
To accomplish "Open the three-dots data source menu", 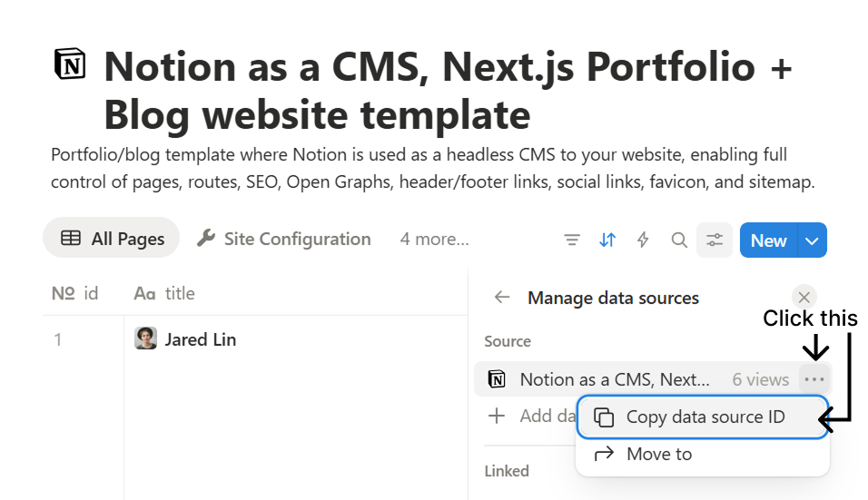I will (814, 379).
